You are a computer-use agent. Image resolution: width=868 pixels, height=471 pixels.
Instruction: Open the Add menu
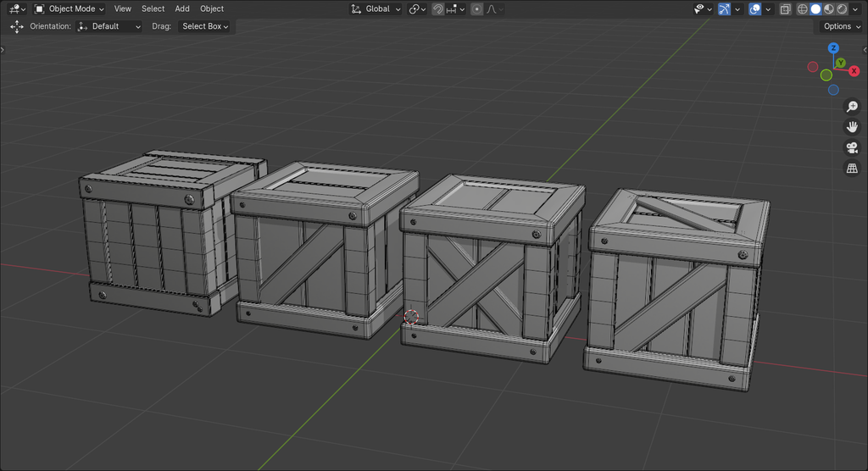182,8
